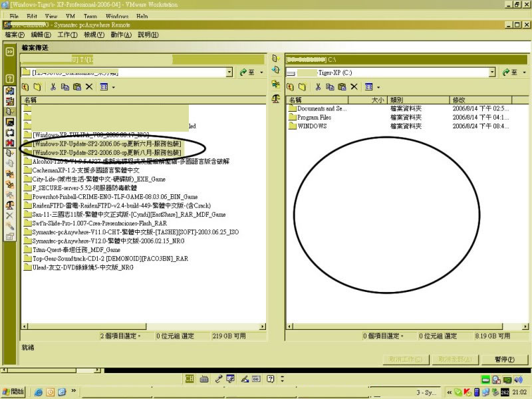Select the 'Titan-Quest' folder
This screenshot has height=399, width=532.
click(x=72, y=250)
